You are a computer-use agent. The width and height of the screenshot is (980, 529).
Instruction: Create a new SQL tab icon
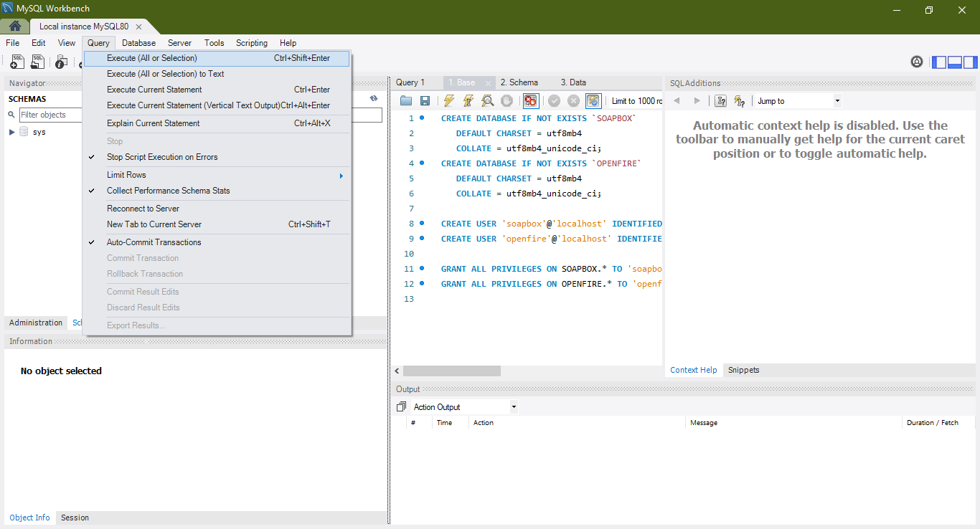[x=17, y=62]
